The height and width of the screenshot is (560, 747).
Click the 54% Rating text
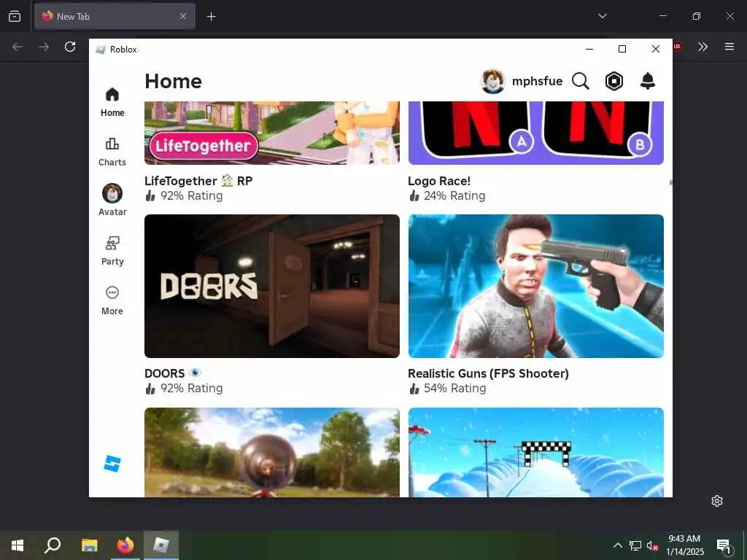455,388
